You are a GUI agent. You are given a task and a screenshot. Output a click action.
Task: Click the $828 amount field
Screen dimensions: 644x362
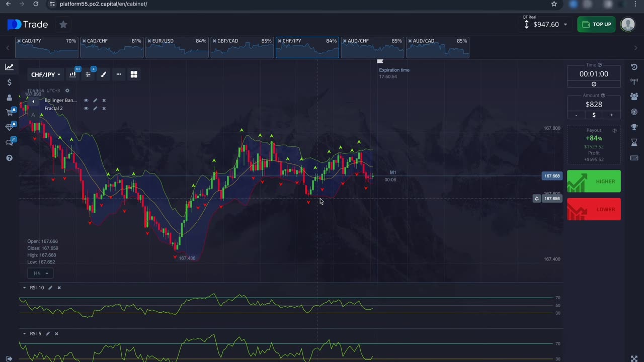click(594, 104)
